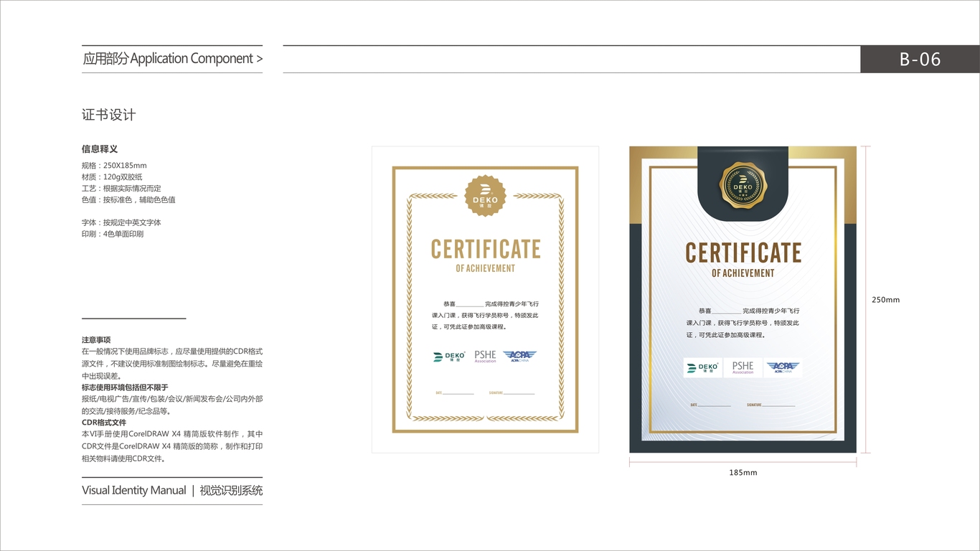Select the DEKO logo on the left certificate
This screenshot has height=551, width=980.
pos(450,356)
